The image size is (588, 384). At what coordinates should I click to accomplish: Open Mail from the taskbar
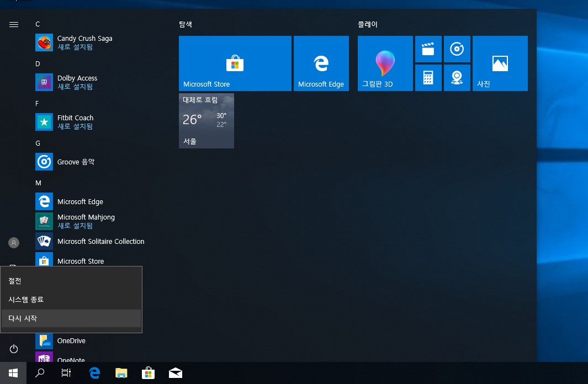point(175,373)
